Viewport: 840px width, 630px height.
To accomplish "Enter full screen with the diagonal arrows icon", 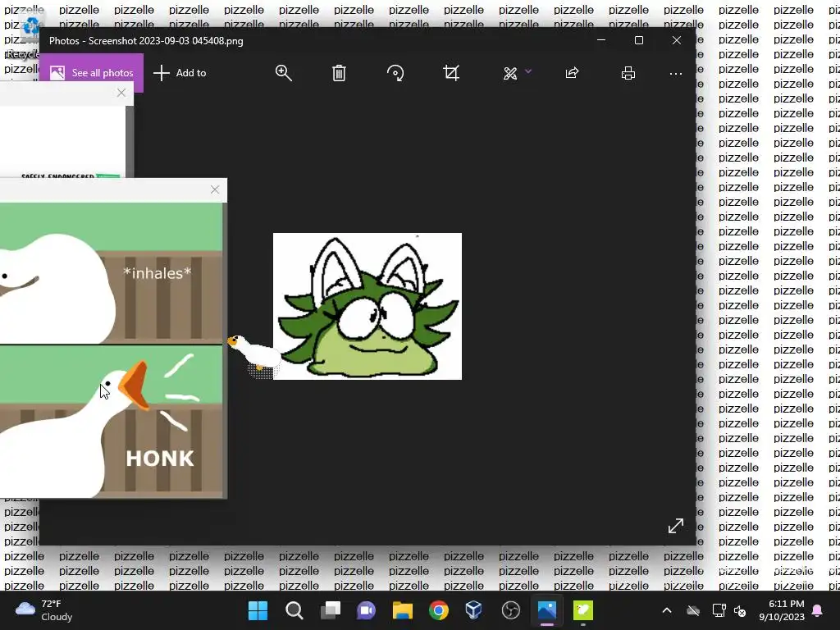I will pos(676,526).
